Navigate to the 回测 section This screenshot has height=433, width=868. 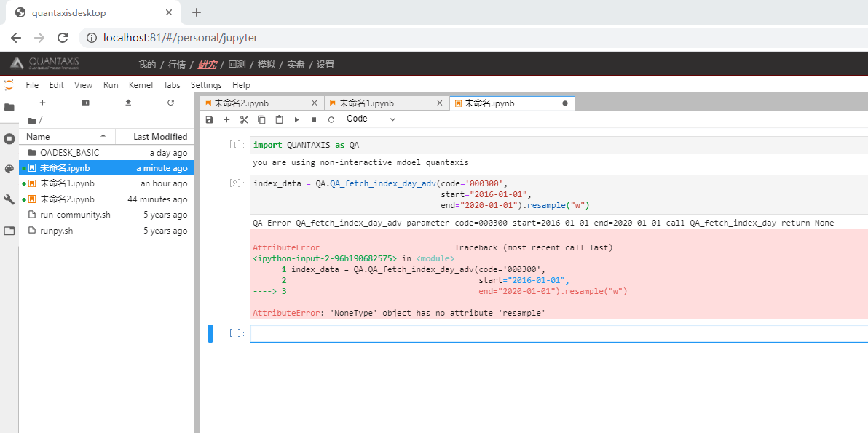tap(235, 64)
